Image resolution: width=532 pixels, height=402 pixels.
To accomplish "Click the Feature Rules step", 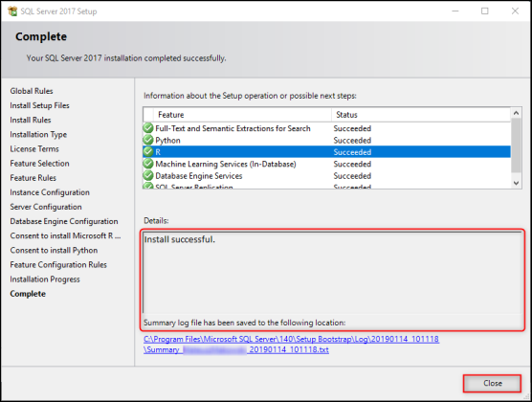I will click(x=33, y=178).
